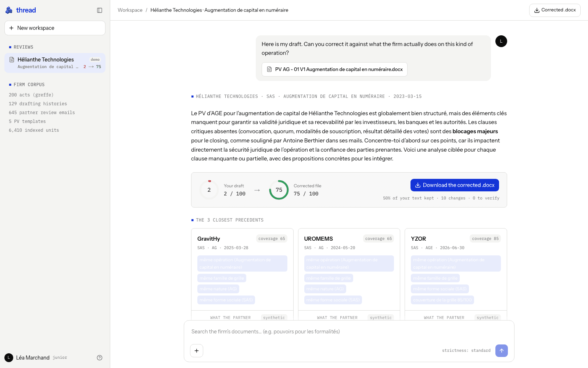Click the send arrow button
Viewport: 588px width, 368px height.
click(502, 351)
